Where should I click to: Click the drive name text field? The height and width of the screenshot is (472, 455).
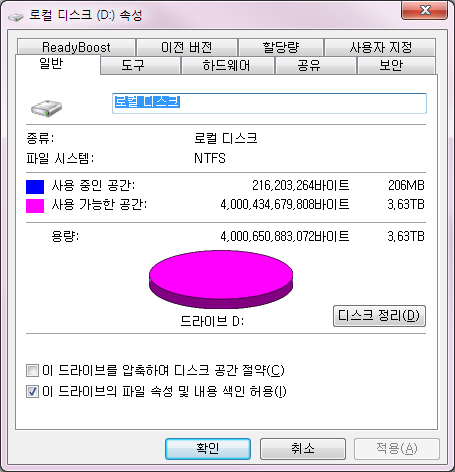[x=269, y=103]
